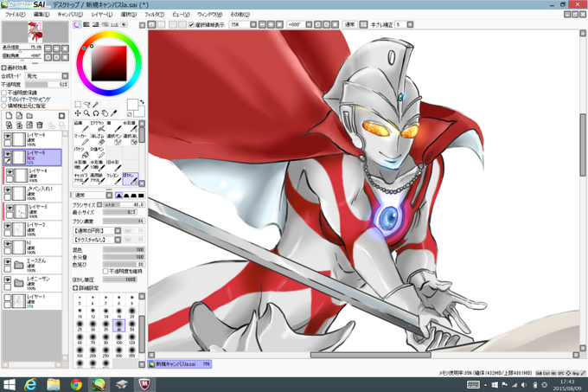Enable clipping to lower layer checkbox
This screenshot has width=588, height=392.
coord(4,99)
